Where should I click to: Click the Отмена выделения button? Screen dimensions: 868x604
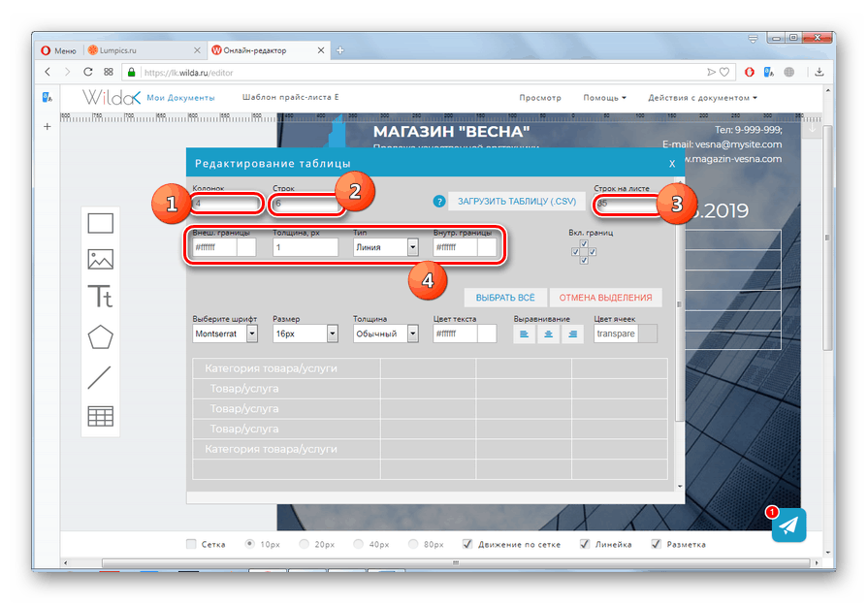coord(605,298)
